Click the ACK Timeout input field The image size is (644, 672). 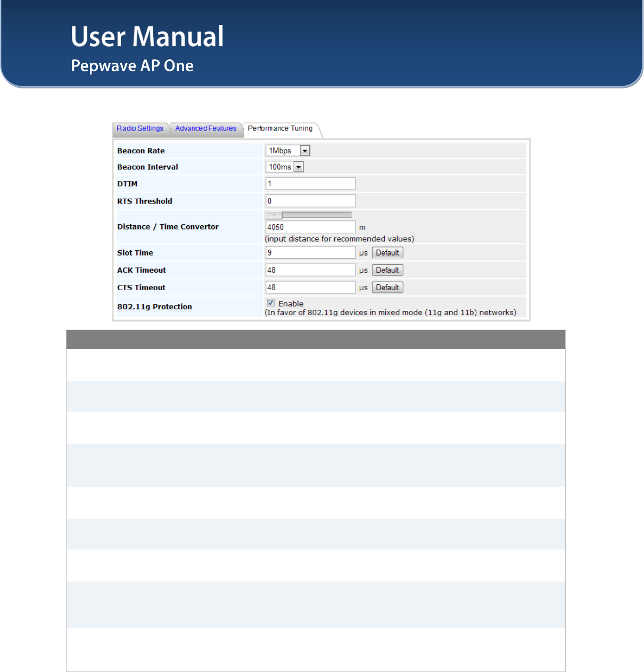click(310, 270)
